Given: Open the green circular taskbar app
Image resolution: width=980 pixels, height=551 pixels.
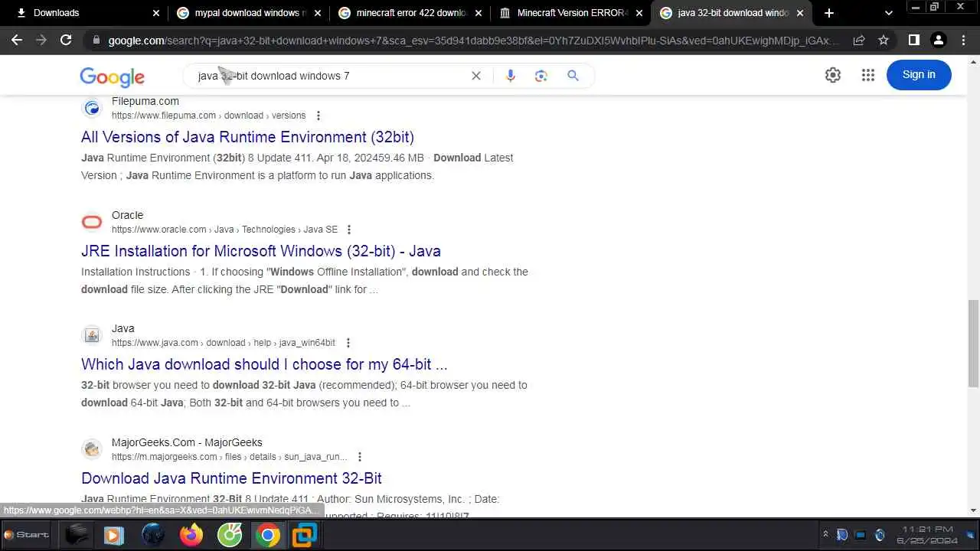Looking at the screenshot, I should click(x=230, y=534).
